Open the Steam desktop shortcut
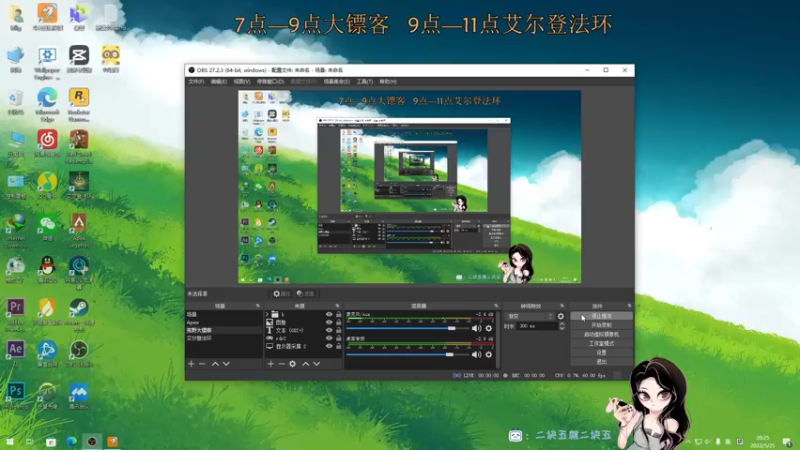The image size is (800, 450). pyautogui.click(x=79, y=312)
